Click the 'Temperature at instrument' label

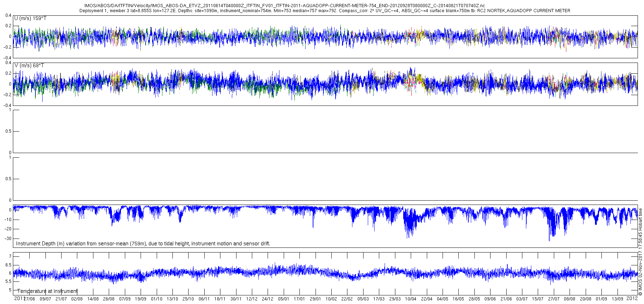[48, 291]
